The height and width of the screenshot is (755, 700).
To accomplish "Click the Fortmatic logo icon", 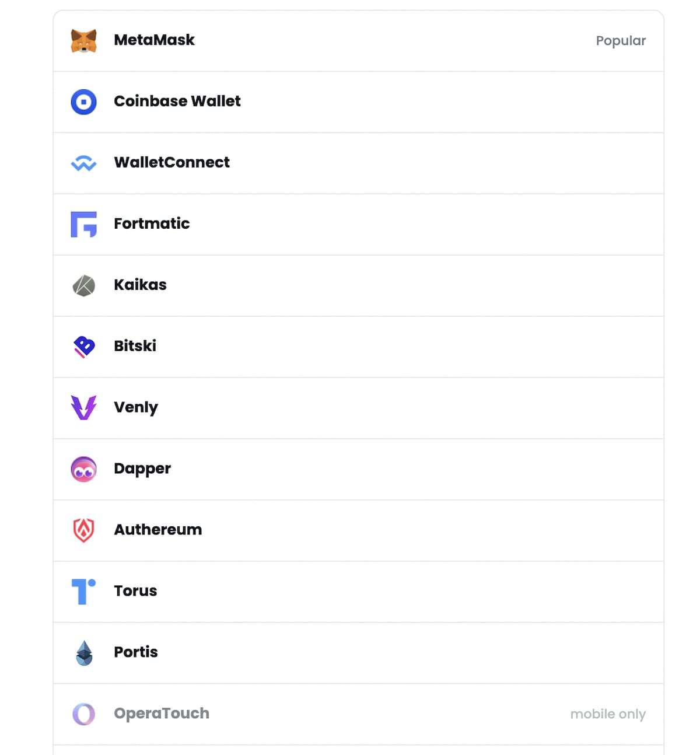I will click(83, 224).
